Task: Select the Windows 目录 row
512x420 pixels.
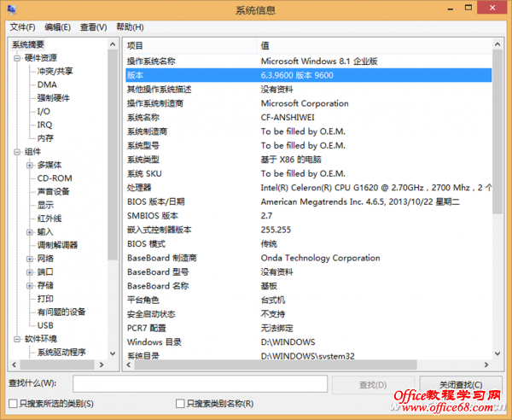Action: coord(309,342)
